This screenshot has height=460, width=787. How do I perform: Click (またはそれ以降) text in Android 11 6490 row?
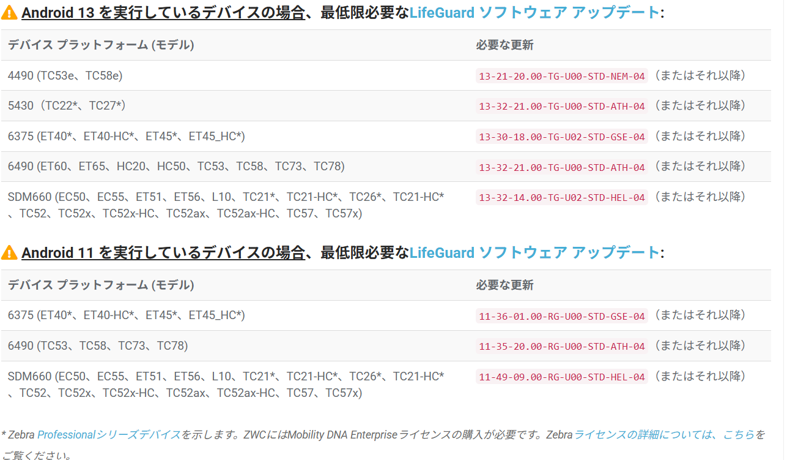click(x=700, y=346)
